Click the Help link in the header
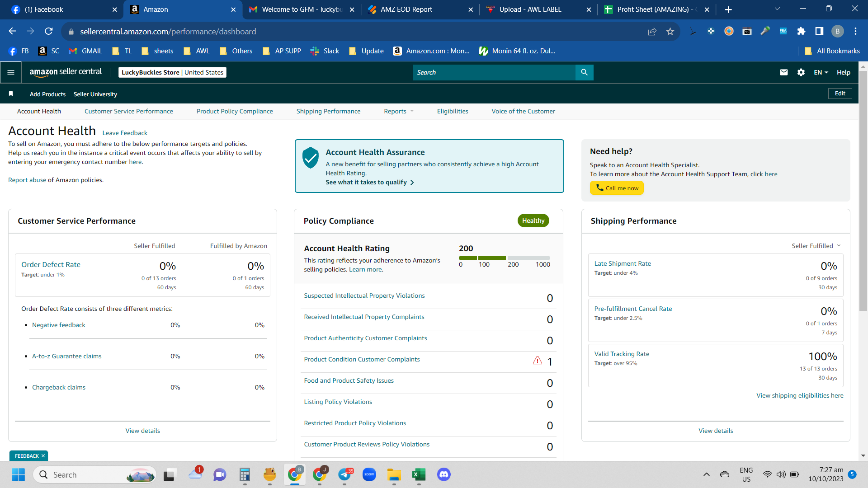The image size is (868, 488). coord(843,72)
